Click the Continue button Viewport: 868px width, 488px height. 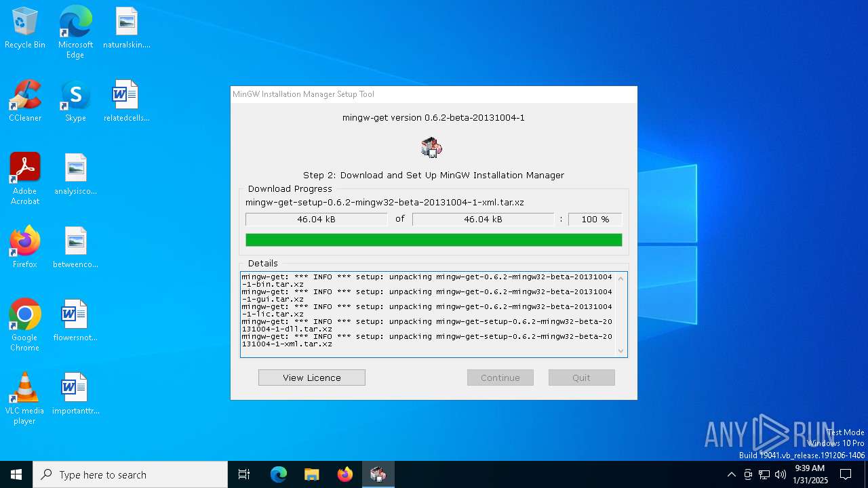click(x=500, y=378)
